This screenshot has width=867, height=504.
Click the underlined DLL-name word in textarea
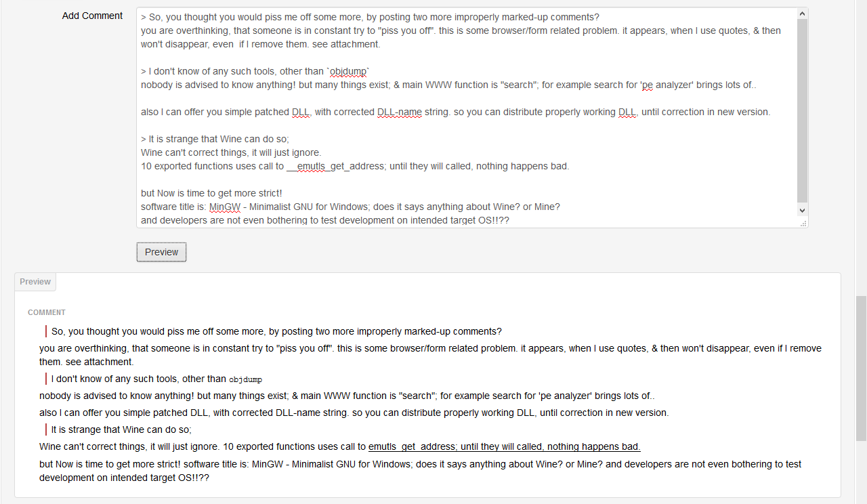pyautogui.click(x=400, y=112)
